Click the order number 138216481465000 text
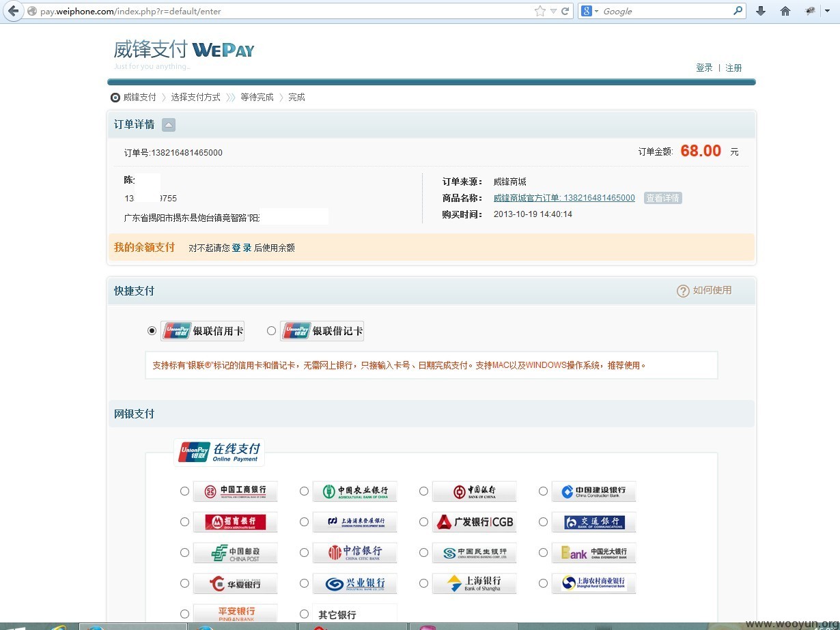The width and height of the screenshot is (840, 630). [x=186, y=153]
